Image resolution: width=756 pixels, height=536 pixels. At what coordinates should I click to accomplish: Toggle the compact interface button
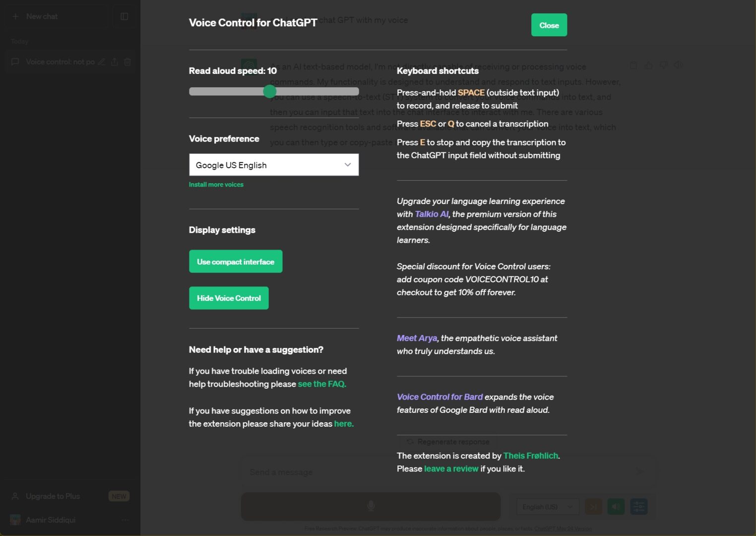click(x=236, y=262)
